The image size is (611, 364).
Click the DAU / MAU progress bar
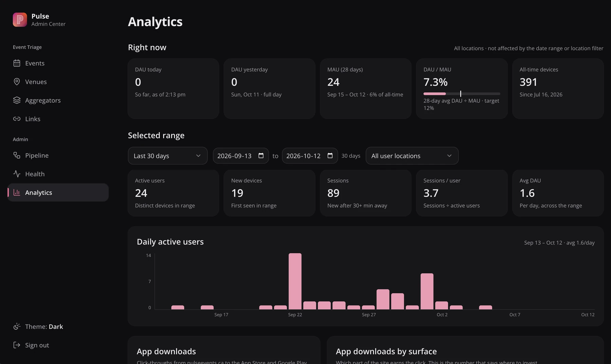462,94
